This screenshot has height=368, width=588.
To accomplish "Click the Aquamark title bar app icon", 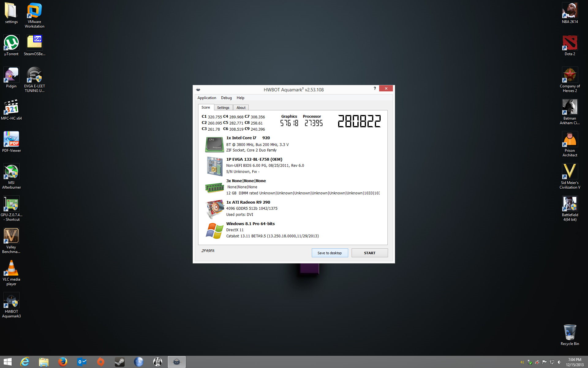I will pyautogui.click(x=198, y=90).
